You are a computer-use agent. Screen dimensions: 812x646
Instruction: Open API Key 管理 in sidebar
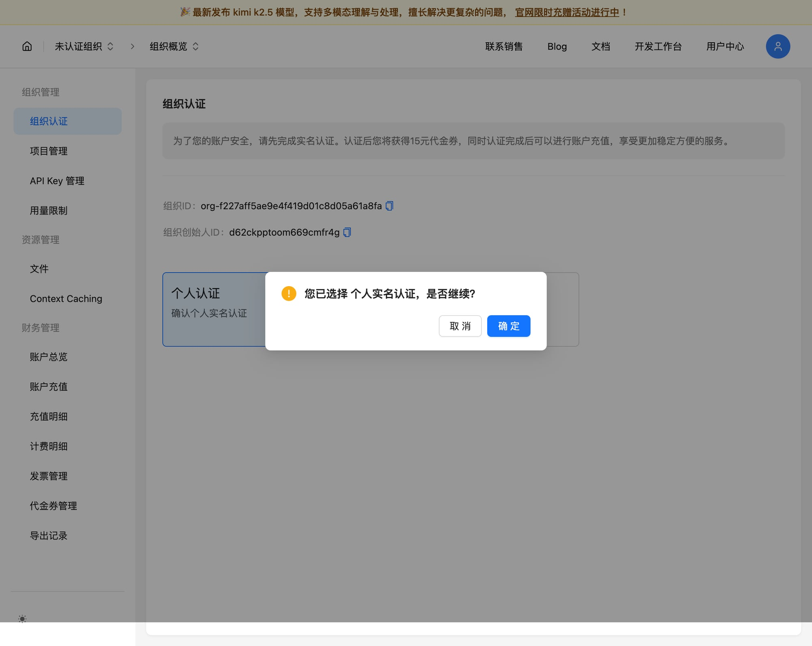pos(57,181)
